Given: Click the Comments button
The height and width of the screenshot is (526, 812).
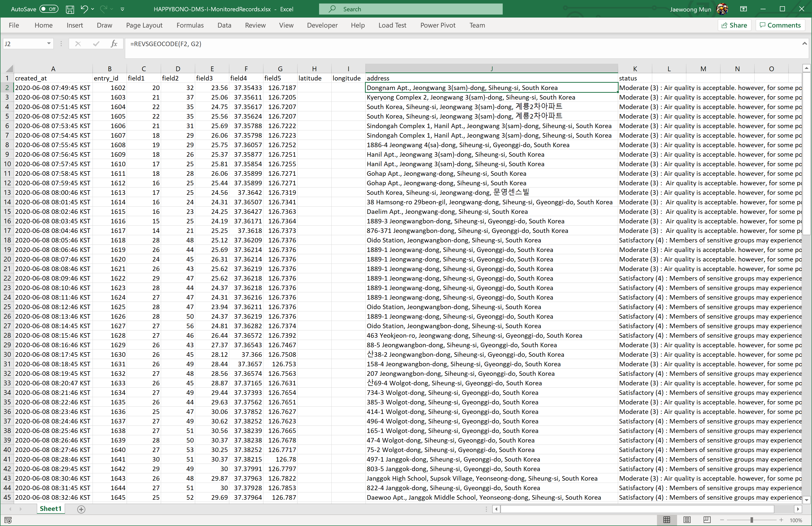Looking at the screenshot, I should tap(780, 25).
